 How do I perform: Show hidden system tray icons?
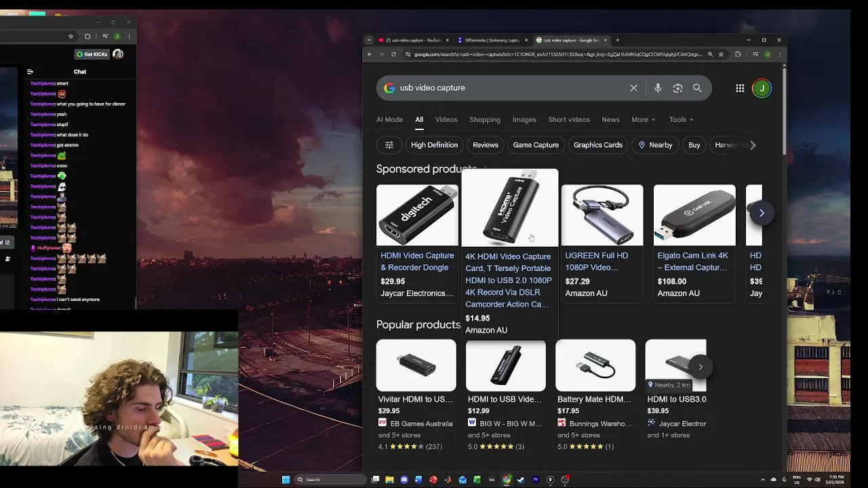762,480
